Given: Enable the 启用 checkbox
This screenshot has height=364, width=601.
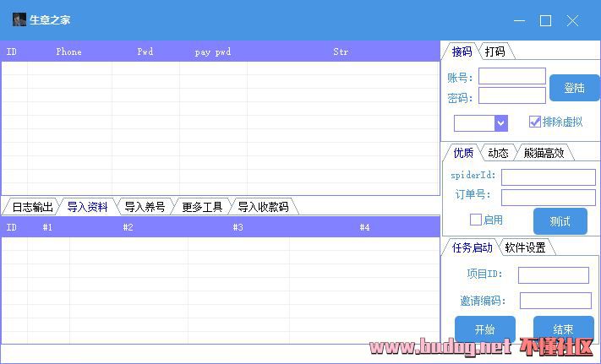Looking at the screenshot, I should click(476, 220).
